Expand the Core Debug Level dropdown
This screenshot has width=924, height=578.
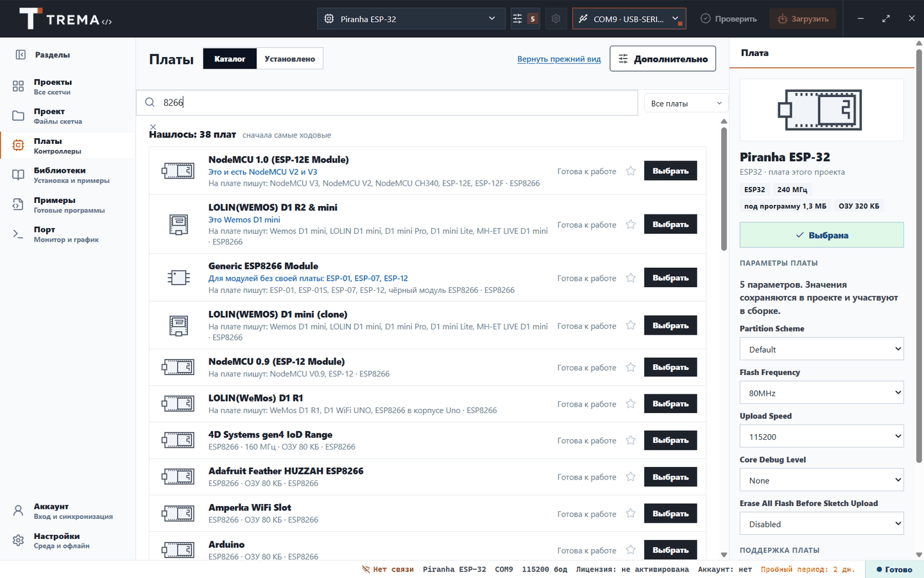(821, 480)
